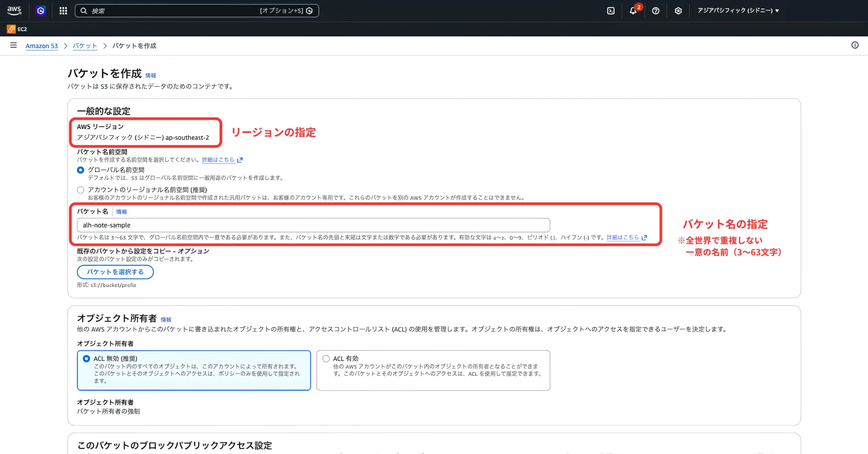Click 情報 link next to バケットを作成 heading
The width and height of the screenshot is (868, 454).
click(151, 75)
